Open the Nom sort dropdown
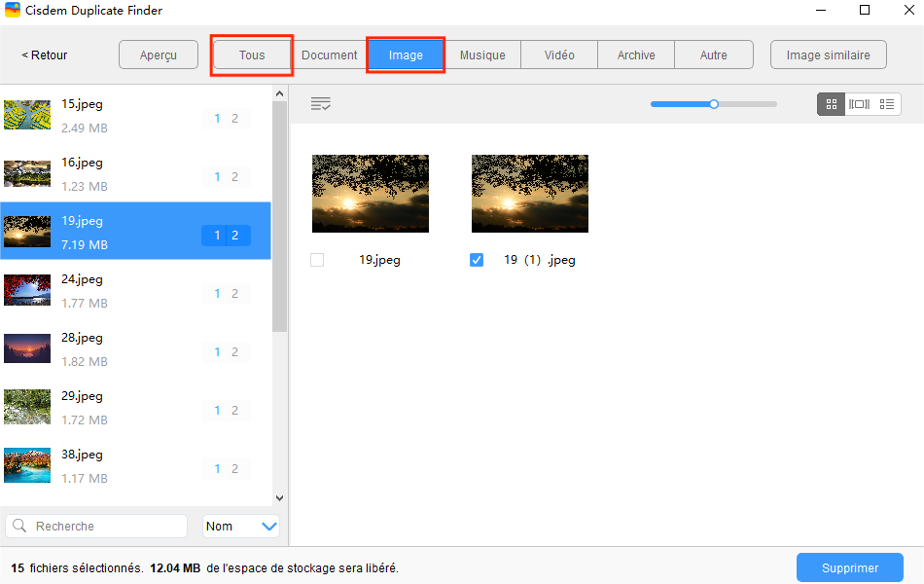The width and height of the screenshot is (924, 584). [241, 527]
